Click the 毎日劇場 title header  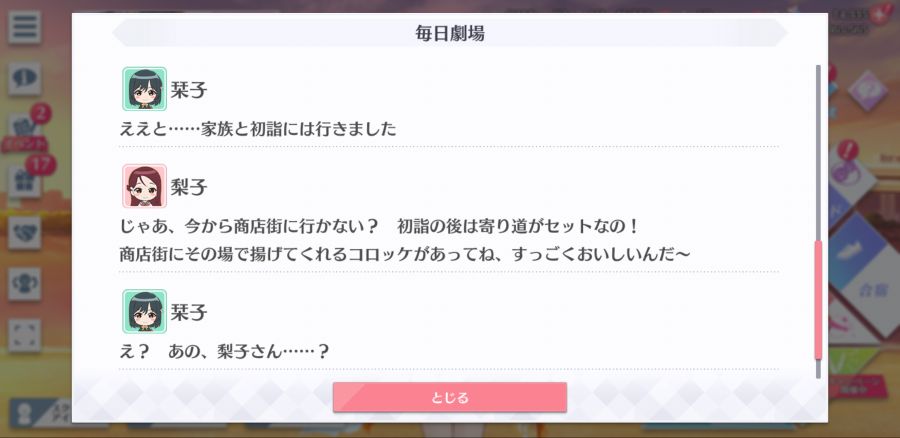click(449, 33)
